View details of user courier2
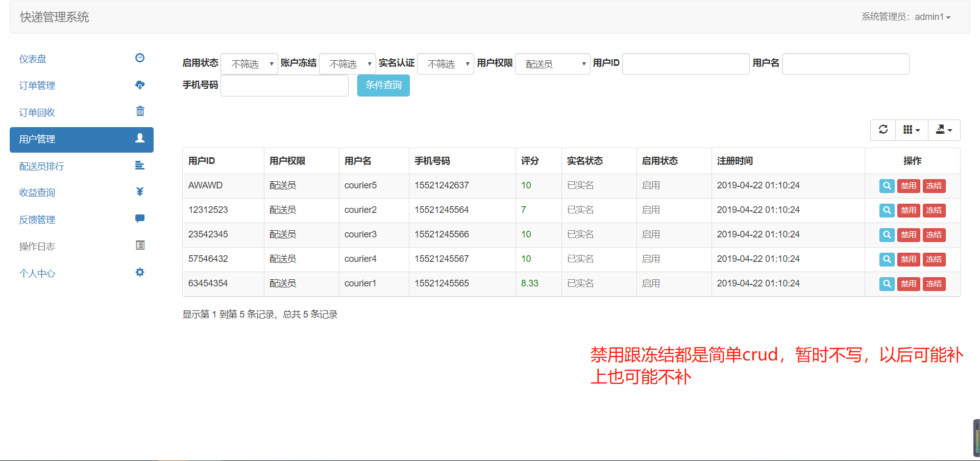The width and height of the screenshot is (980, 461). click(887, 210)
